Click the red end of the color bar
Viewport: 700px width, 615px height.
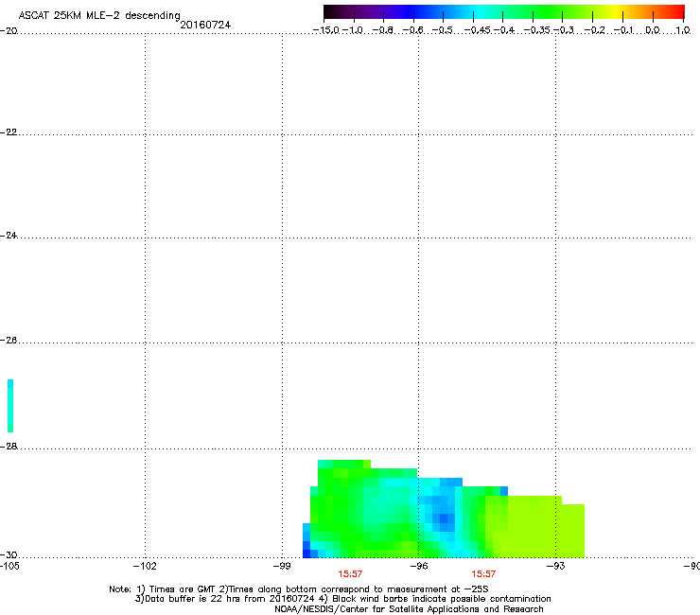click(676, 12)
